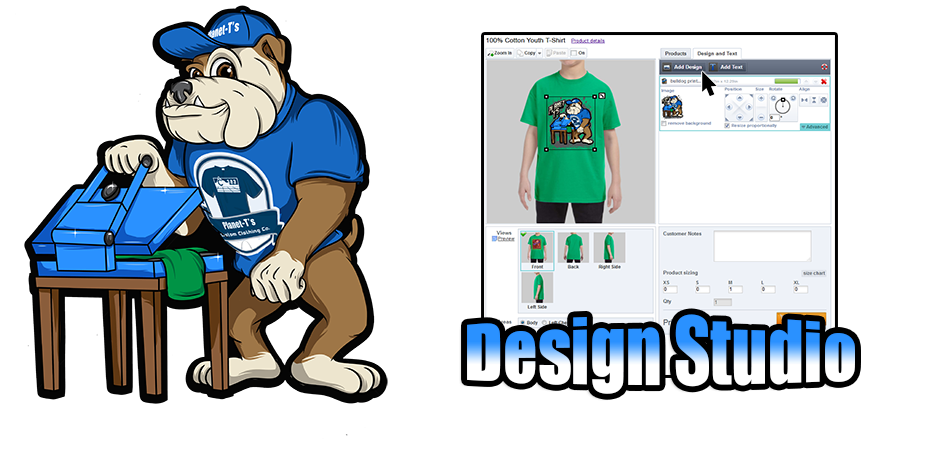Toggle the On checkbox in toolbar

(573, 53)
